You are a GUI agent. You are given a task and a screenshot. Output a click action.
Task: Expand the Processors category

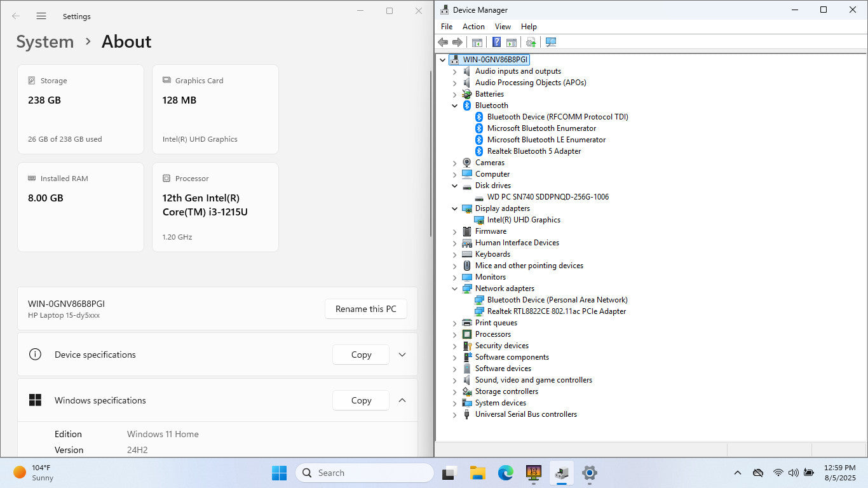point(454,334)
